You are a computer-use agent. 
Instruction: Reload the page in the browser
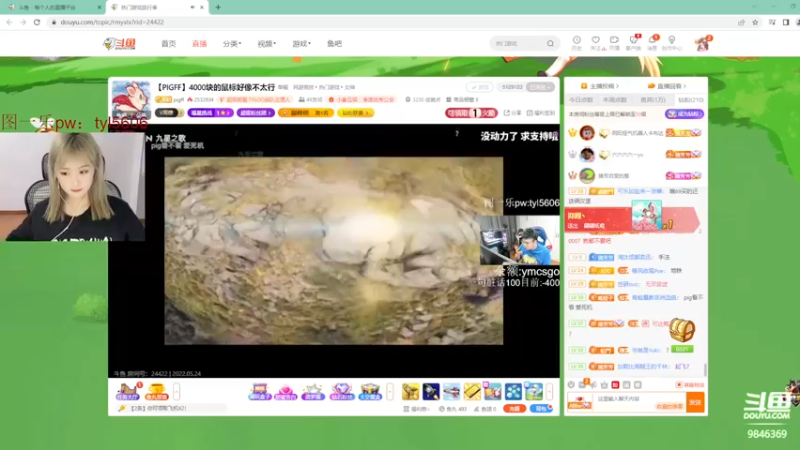[37, 22]
